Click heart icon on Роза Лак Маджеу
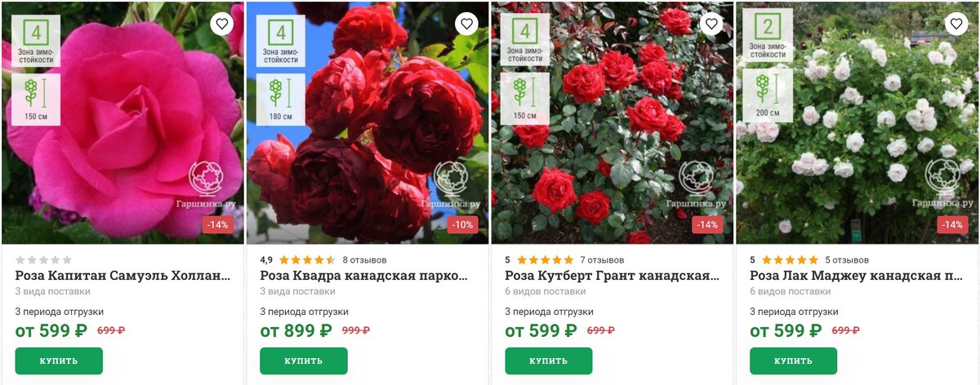Viewport: 980px width, 385px height. [956, 24]
